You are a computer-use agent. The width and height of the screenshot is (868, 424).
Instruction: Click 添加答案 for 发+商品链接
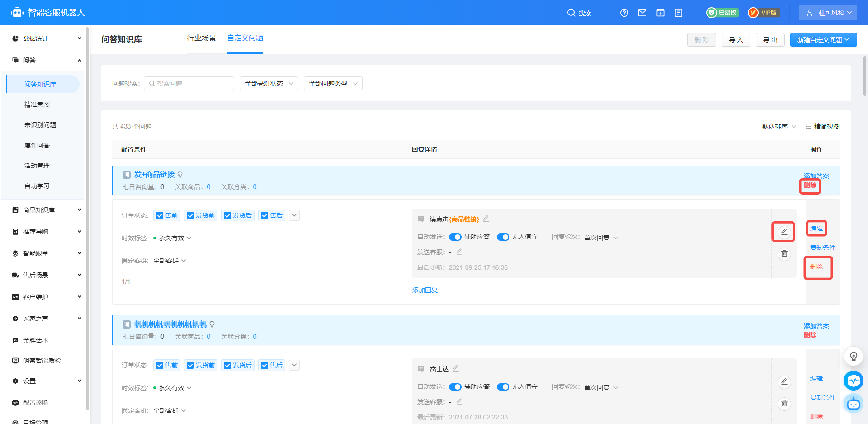pyautogui.click(x=816, y=176)
